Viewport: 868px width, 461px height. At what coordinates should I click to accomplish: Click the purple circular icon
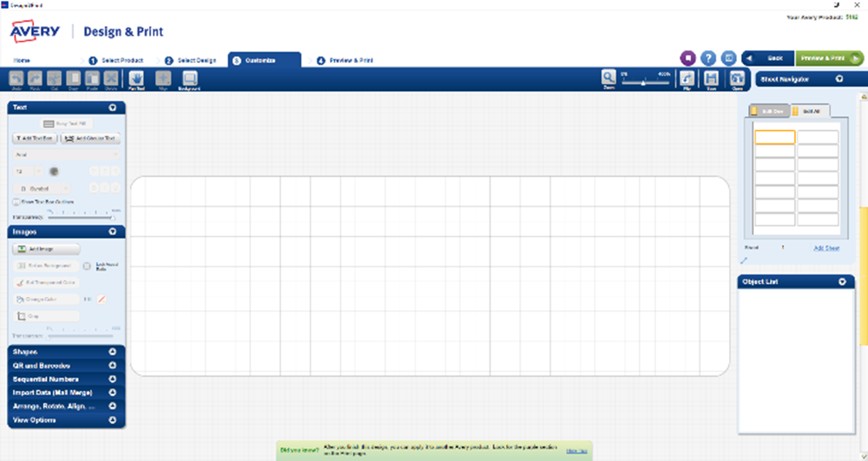click(687, 59)
